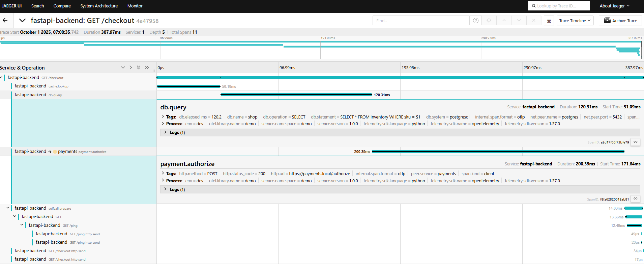Click the Archive Trace button
Screen dimensions: 644x266
pos(620,21)
